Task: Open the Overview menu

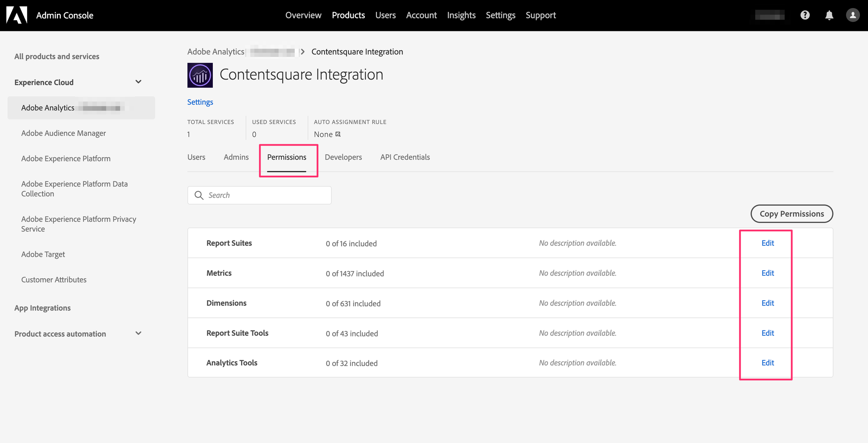Action: click(303, 15)
